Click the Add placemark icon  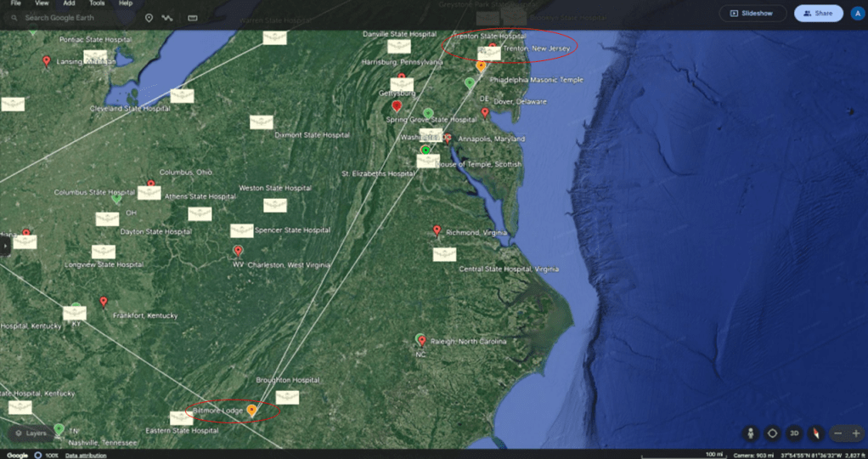point(149,17)
